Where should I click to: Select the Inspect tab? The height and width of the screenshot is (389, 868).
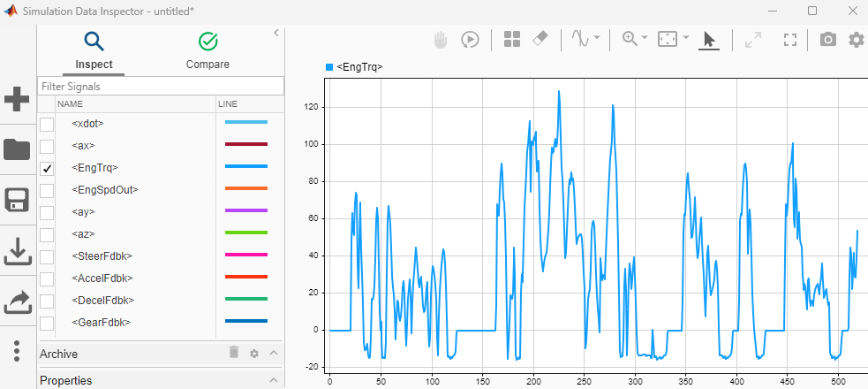(x=94, y=50)
